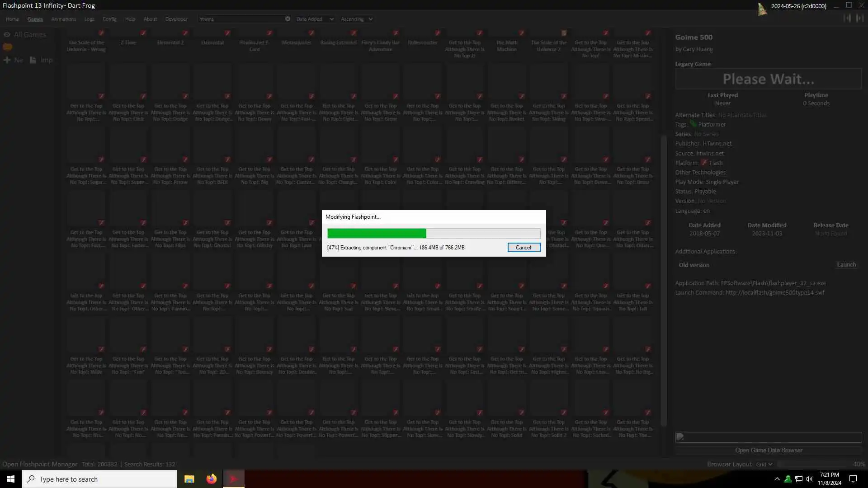This screenshot has width=868, height=488.
Task: Click the plus icon for new playlist
Action: 7,60
